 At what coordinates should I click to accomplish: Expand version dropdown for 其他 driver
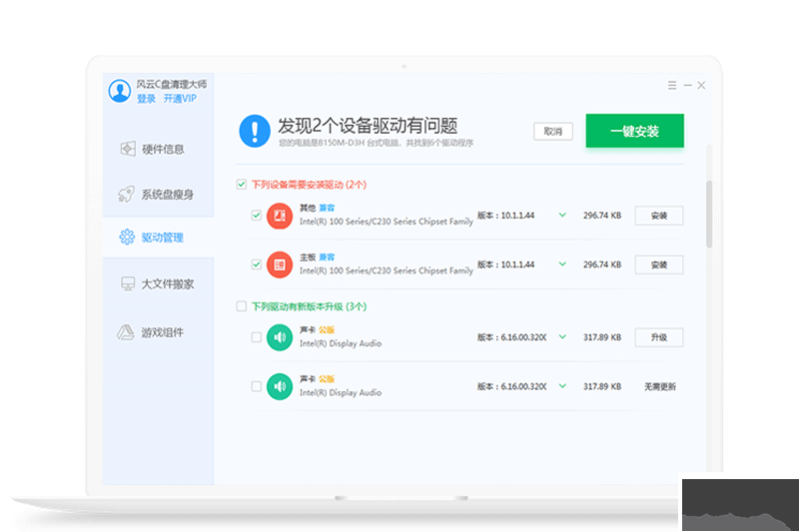(x=562, y=215)
